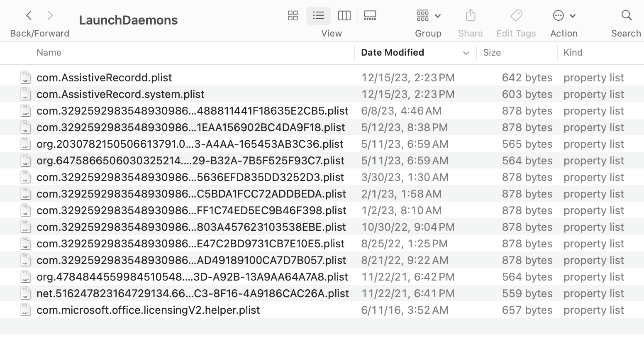Switch to column view
The width and height of the screenshot is (644, 342).
click(344, 16)
